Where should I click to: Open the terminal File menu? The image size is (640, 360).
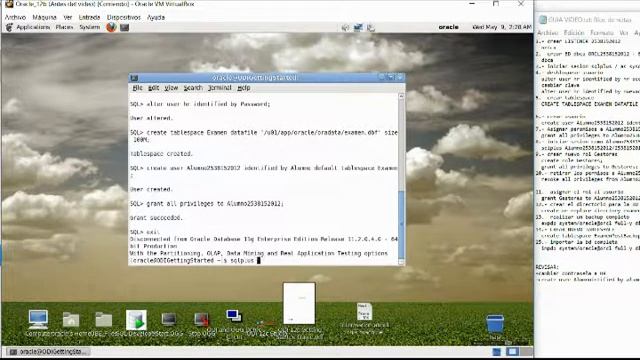(137, 88)
